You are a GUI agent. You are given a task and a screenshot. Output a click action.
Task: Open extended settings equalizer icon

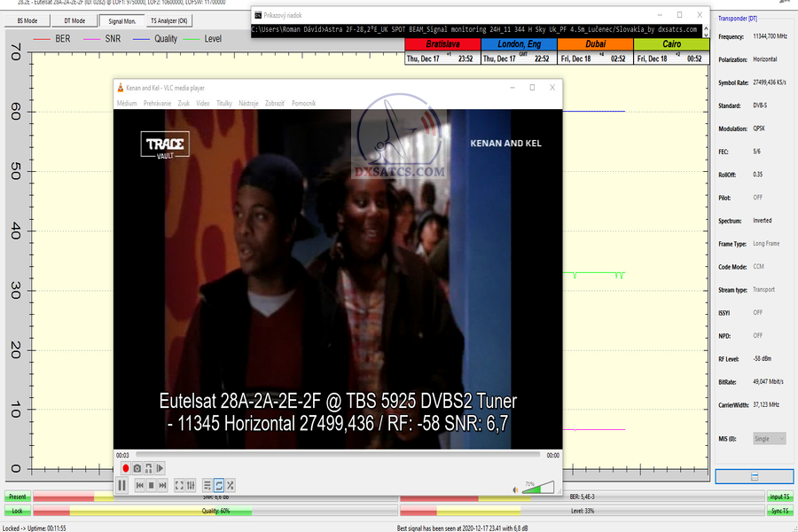(x=192, y=485)
